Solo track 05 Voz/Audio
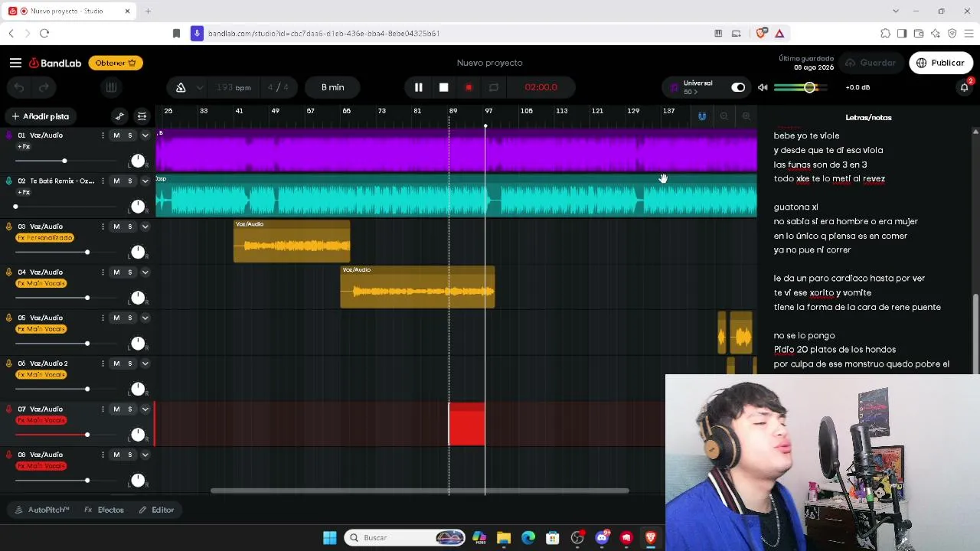The image size is (980, 551). point(129,318)
